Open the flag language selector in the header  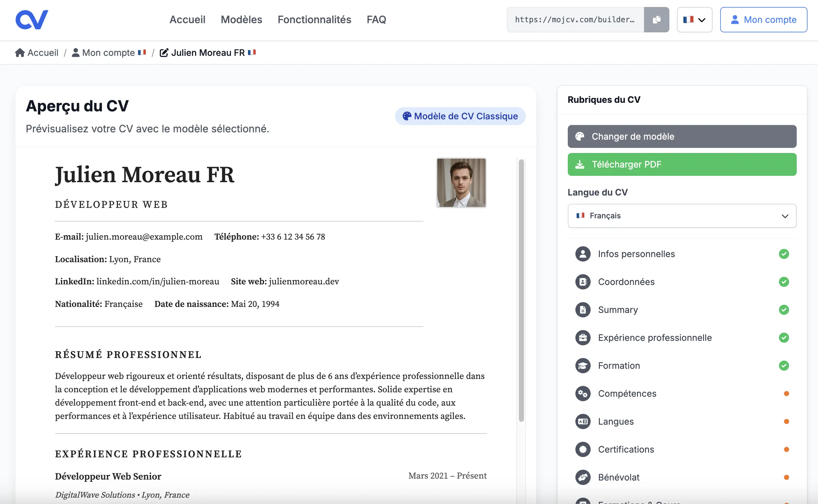(x=694, y=19)
